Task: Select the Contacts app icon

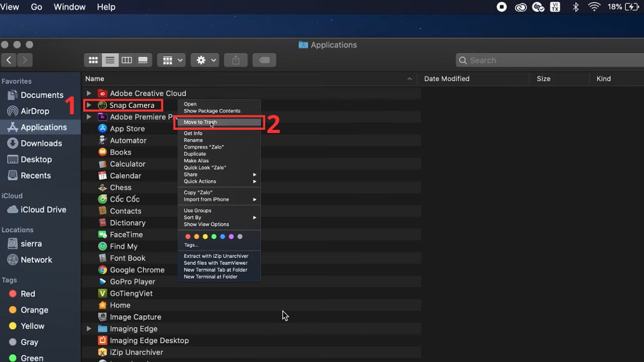Action: point(103,211)
